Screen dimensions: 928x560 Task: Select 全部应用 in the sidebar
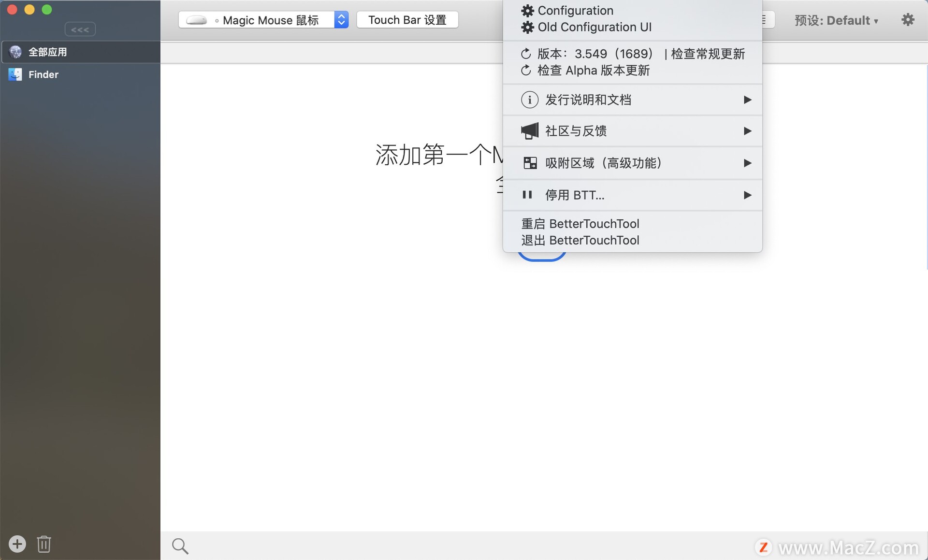(80, 52)
